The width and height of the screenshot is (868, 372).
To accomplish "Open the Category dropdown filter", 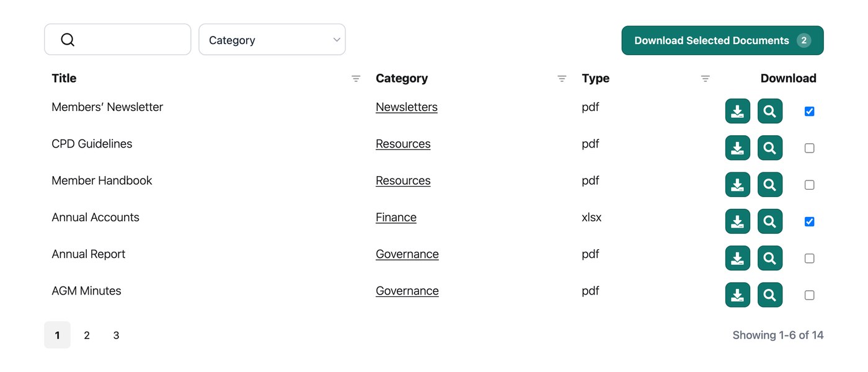I will [272, 40].
